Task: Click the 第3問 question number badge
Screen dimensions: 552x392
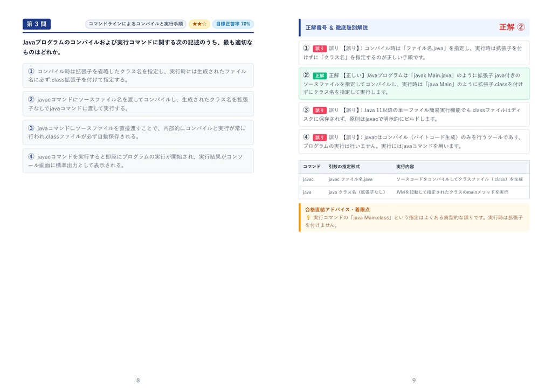Action: coord(37,24)
